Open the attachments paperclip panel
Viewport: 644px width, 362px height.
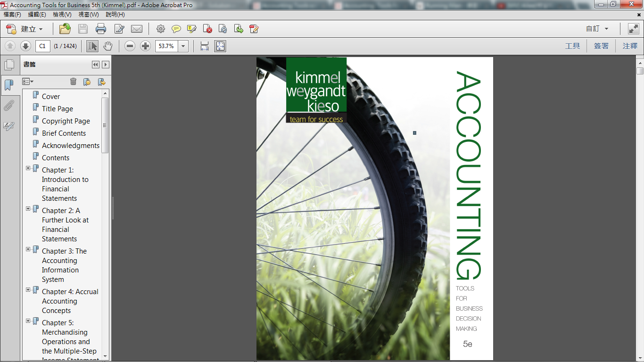pyautogui.click(x=9, y=106)
